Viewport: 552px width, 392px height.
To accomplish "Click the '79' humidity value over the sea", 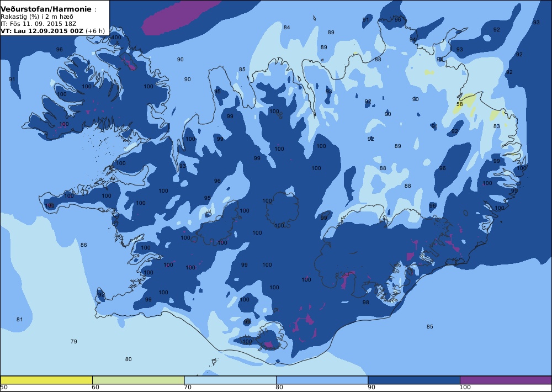I will pos(73,341).
